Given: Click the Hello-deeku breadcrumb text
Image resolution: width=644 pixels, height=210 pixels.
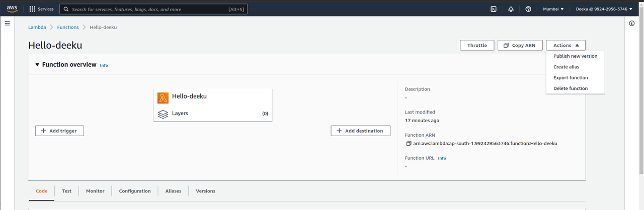Looking at the screenshot, I should (x=103, y=27).
